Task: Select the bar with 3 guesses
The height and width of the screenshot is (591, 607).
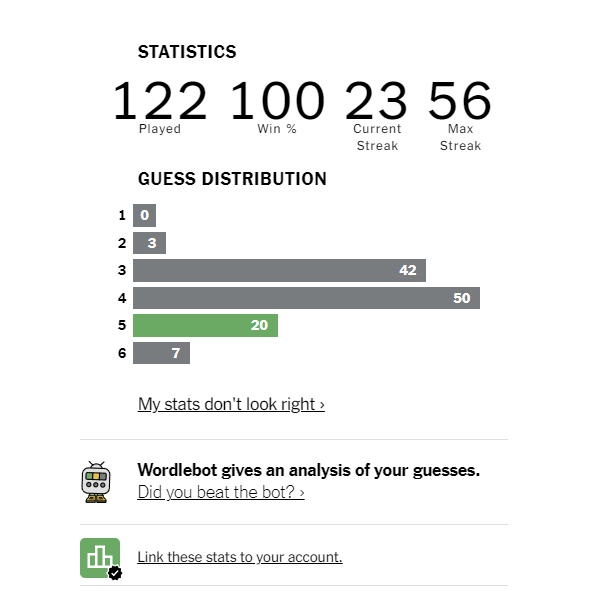Action: (x=149, y=243)
